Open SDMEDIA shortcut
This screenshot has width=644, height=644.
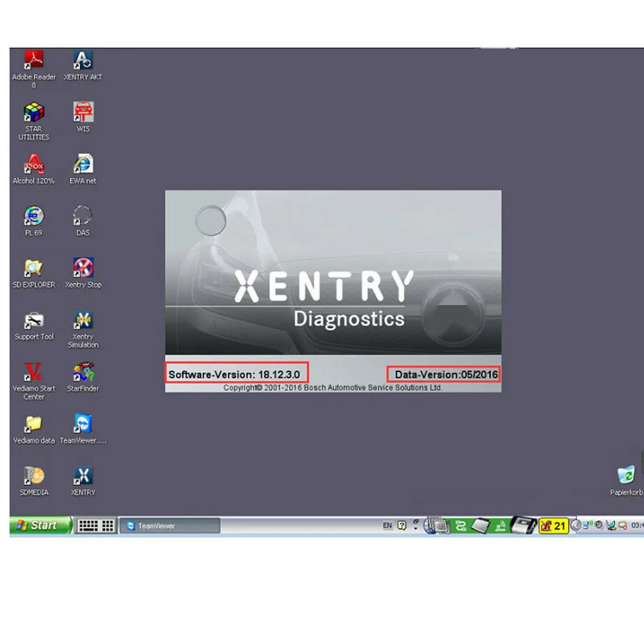[34, 481]
